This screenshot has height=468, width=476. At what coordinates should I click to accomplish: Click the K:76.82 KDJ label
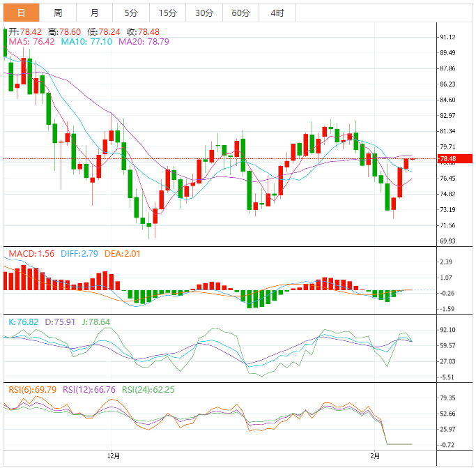click(23, 322)
